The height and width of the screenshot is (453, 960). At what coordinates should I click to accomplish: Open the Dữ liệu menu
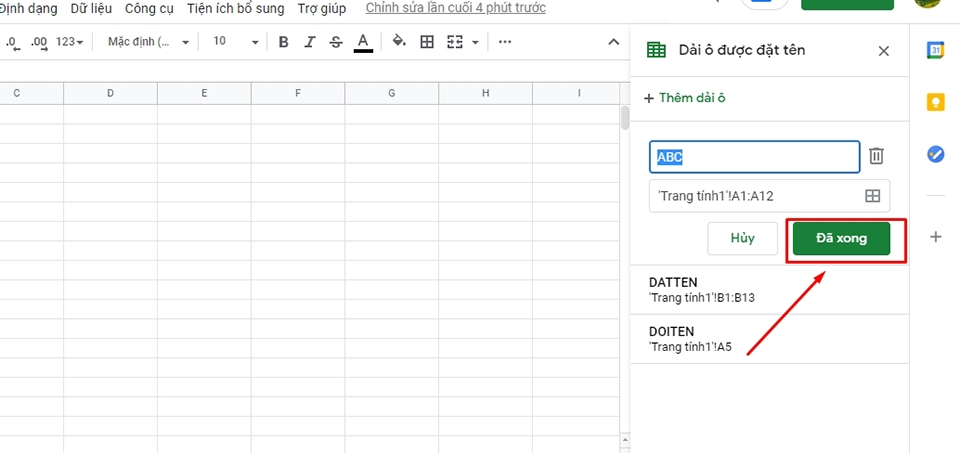91,9
